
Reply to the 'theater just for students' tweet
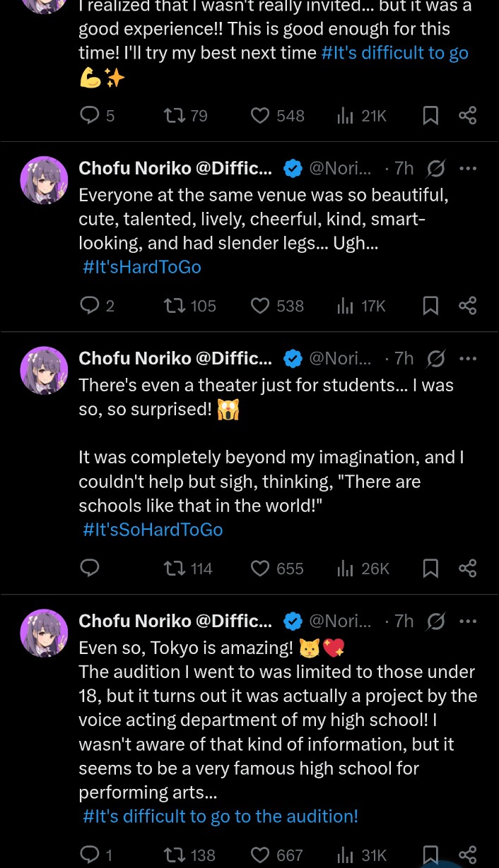(89, 568)
